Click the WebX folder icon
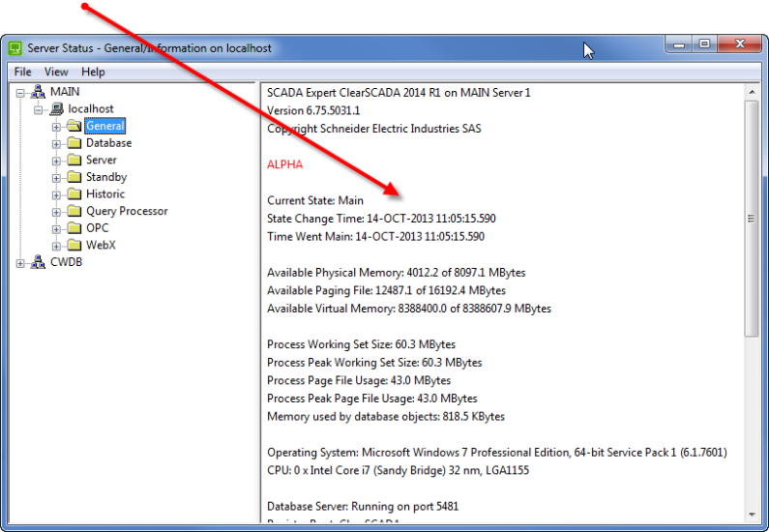Viewport: 769px width, 532px height. click(x=74, y=246)
